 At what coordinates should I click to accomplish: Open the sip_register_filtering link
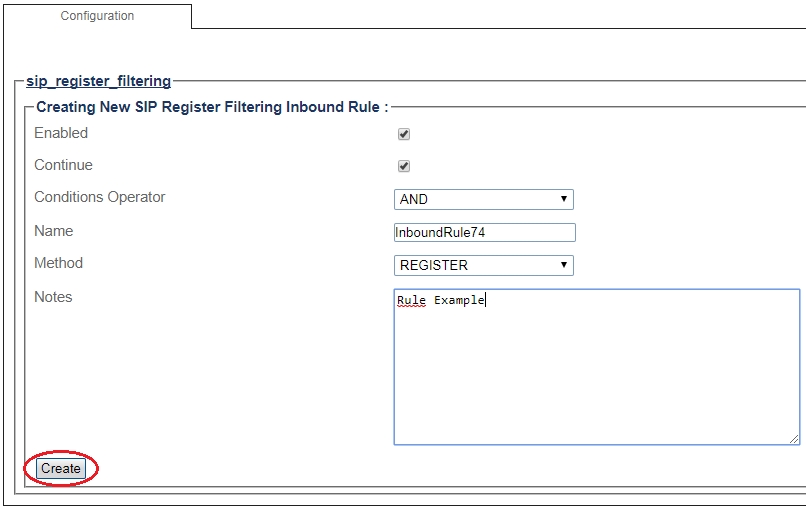pos(98,81)
